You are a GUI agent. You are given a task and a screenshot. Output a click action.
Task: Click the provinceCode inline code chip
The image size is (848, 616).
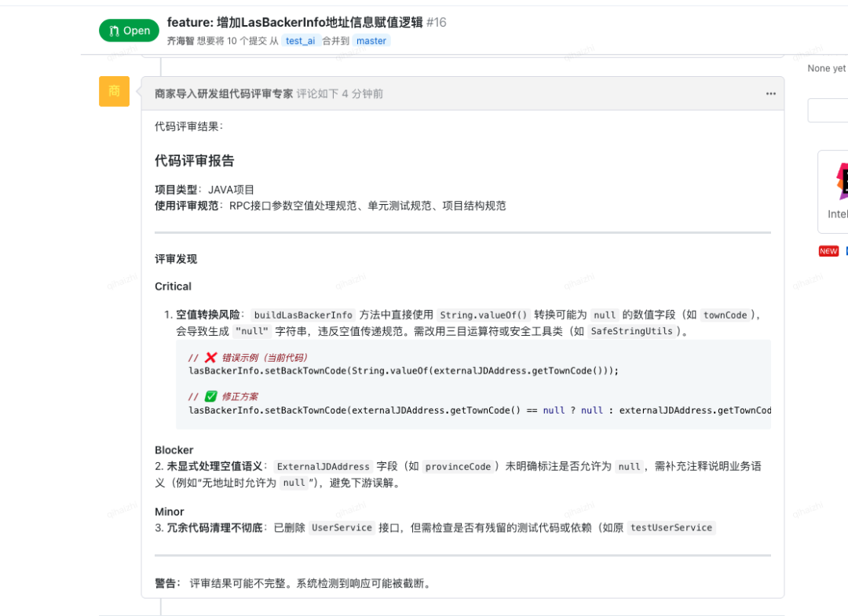458,466
